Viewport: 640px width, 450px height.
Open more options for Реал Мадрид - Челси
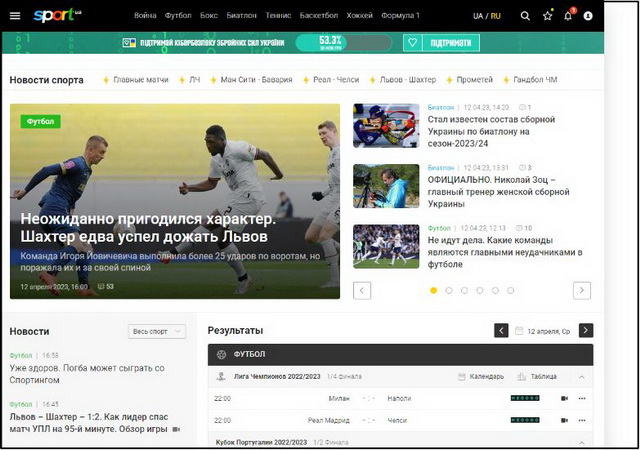click(582, 420)
